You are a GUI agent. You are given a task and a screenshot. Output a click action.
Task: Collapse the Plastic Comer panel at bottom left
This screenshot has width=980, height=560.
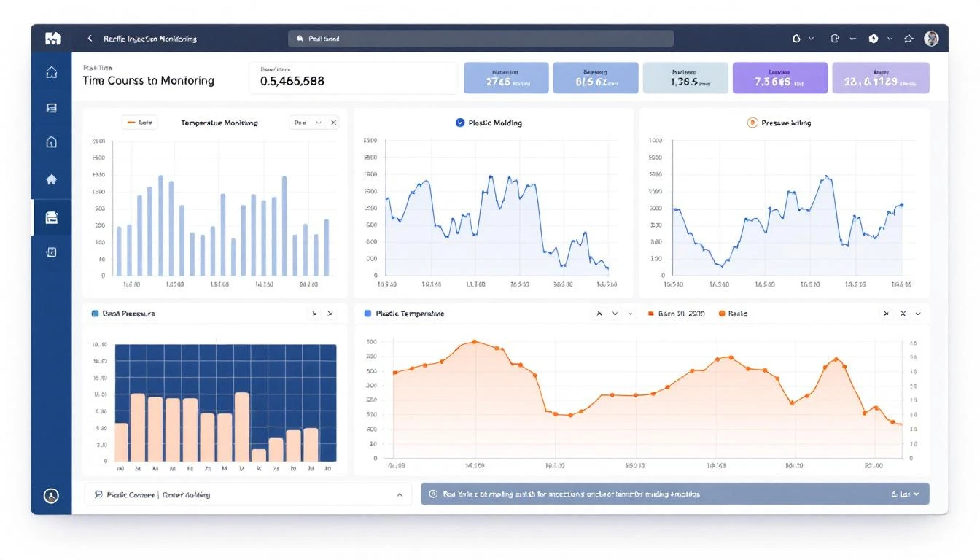click(400, 494)
